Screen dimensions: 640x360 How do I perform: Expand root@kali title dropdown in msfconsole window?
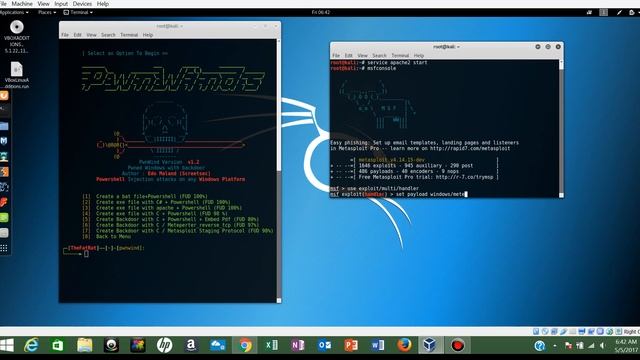point(446,47)
